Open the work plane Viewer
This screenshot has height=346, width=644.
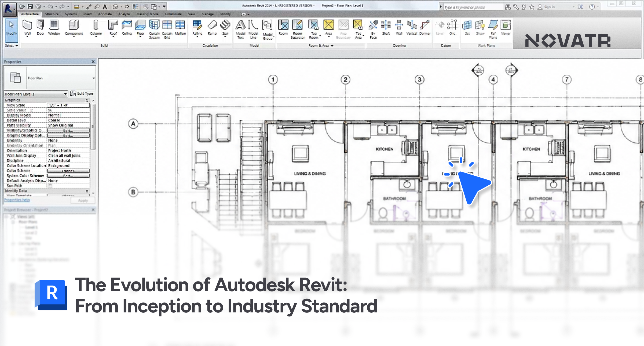click(506, 28)
